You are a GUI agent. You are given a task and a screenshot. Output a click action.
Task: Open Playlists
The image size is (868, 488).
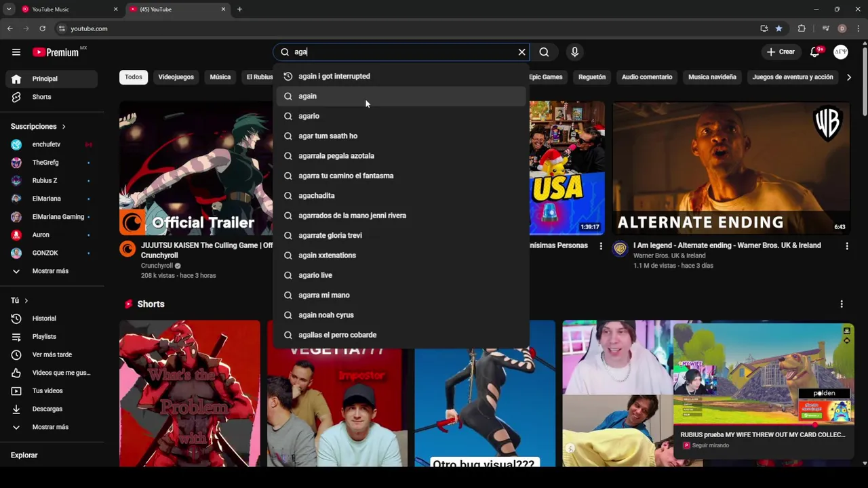[x=52, y=337]
